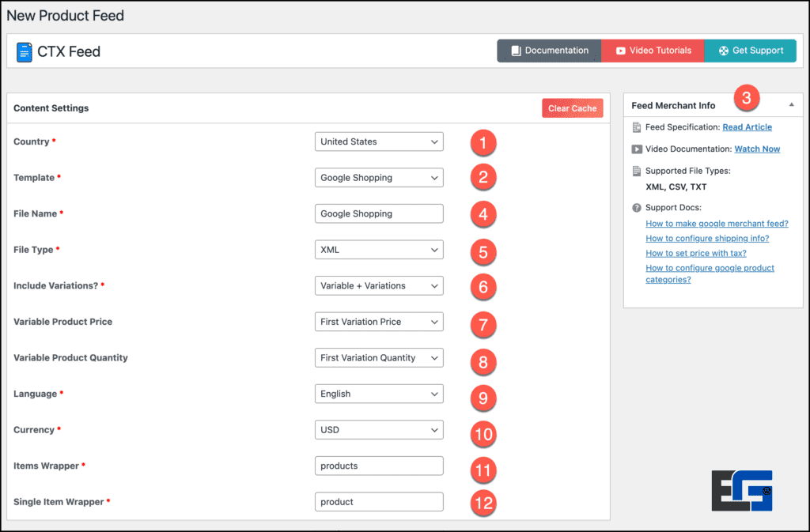The width and height of the screenshot is (810, 532).
Task: Click the Video Documentation play icon
Action: click(x=637, y=149)
